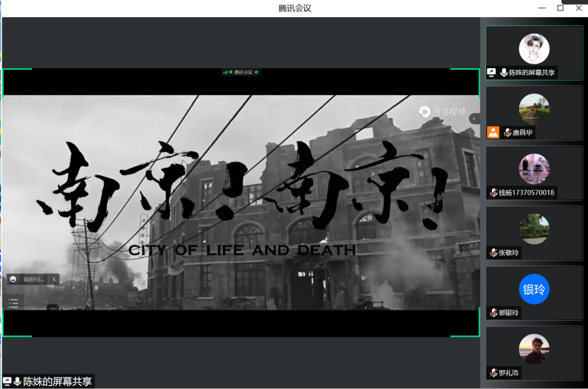Select 陈姝's avatar in the participant panel
Image resolution: width=588 pixels, height=389 pixels.
(x=534, y=49)
